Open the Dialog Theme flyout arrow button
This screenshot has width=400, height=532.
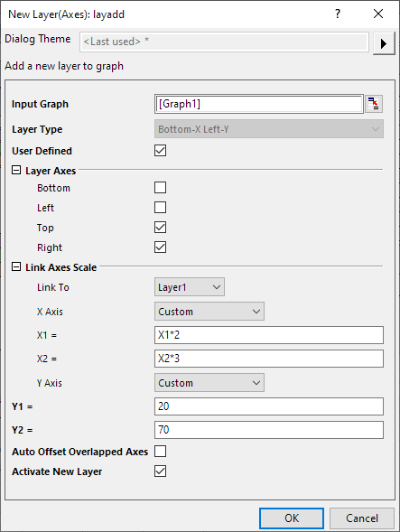click(384, 43)
